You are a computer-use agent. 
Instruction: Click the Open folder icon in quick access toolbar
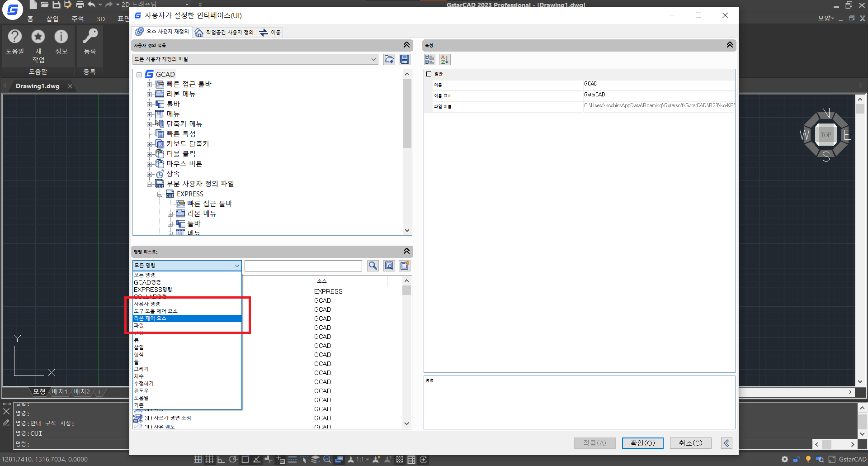44,5
